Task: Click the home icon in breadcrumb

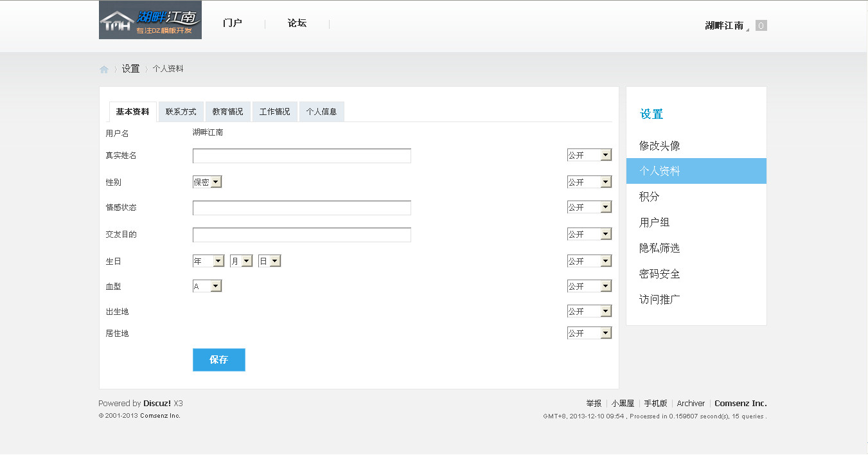Action: 104,69
